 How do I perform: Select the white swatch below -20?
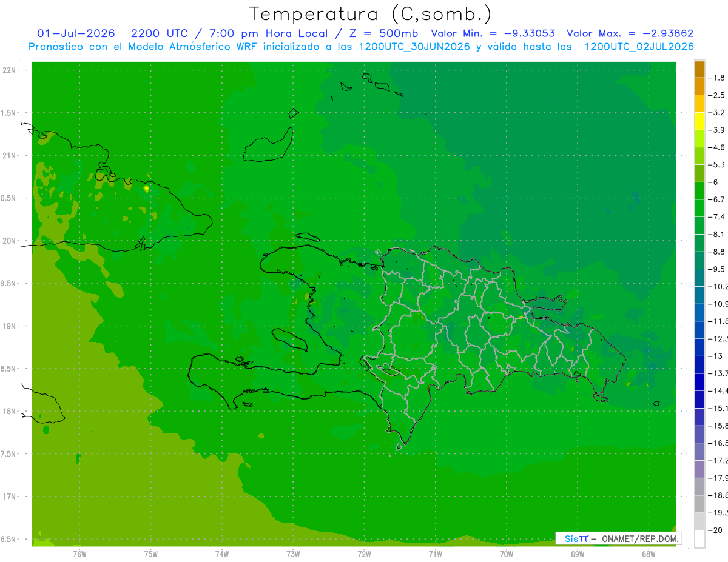tap(699, 539)
